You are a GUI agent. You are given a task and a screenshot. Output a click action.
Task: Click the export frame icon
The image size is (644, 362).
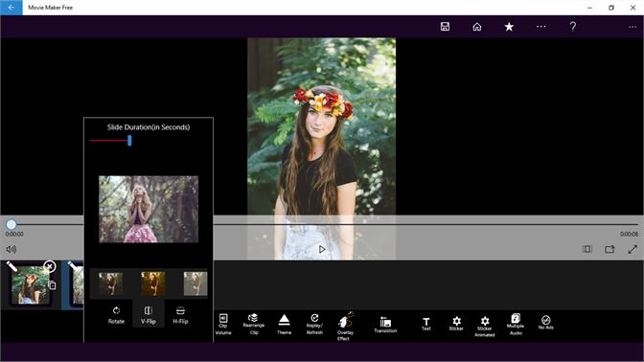(x=609, y=249)
